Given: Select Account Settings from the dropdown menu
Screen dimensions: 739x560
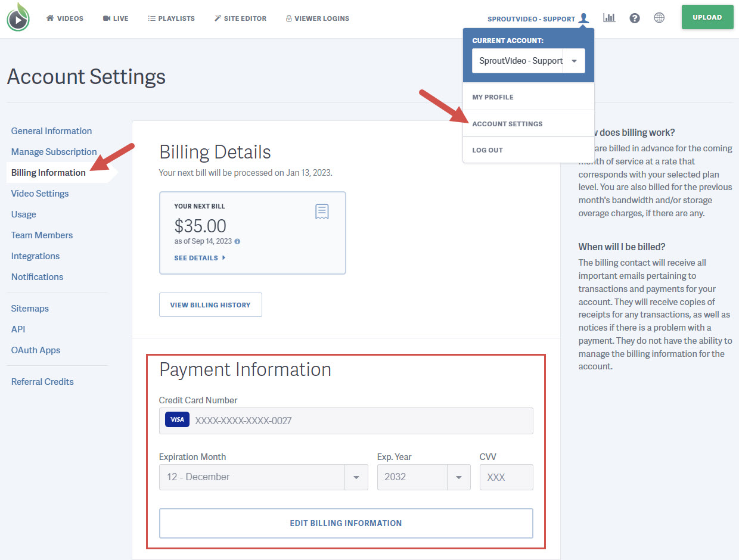Looking at the screenshot, I should (x=507, y=125).
